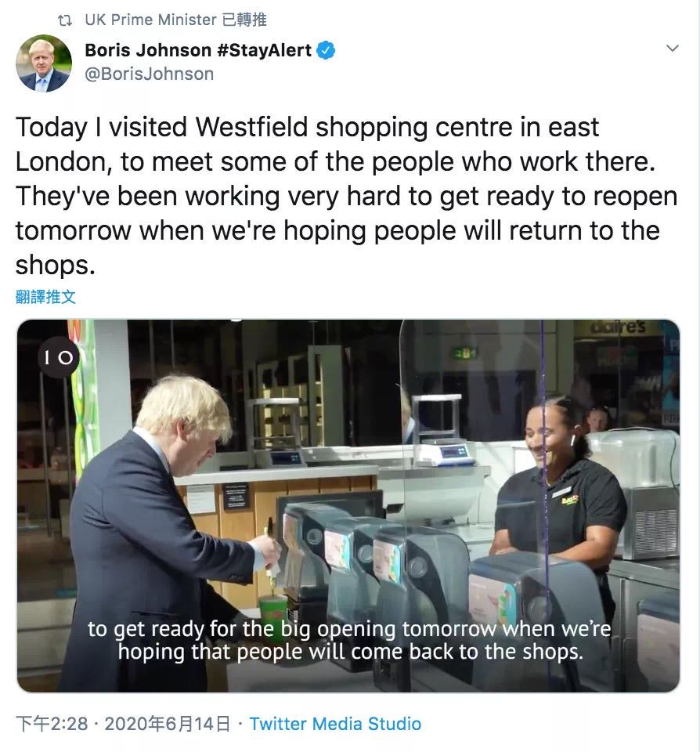The image size is (700, 752).
Task: Click the 已轉推 retweeted label
Action: point(244,20)
